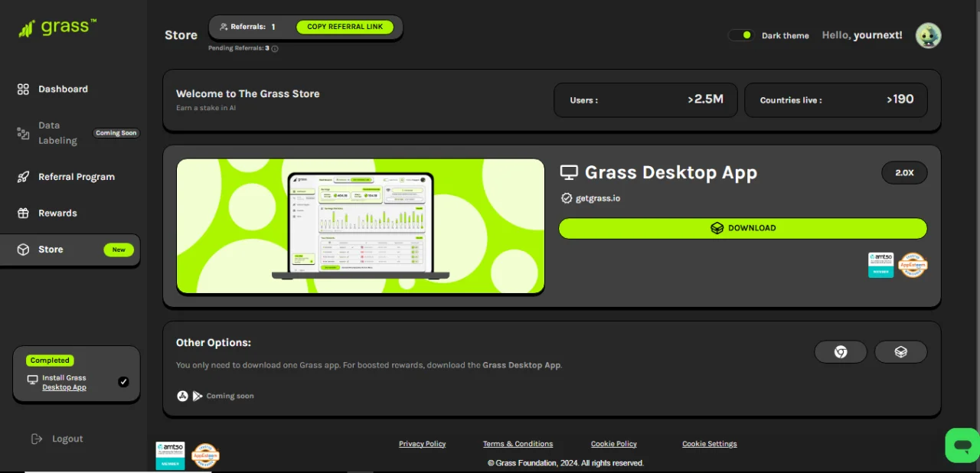Click the Logout arrow icon
This screenshot has height=473, width=980.
(37, 439)
